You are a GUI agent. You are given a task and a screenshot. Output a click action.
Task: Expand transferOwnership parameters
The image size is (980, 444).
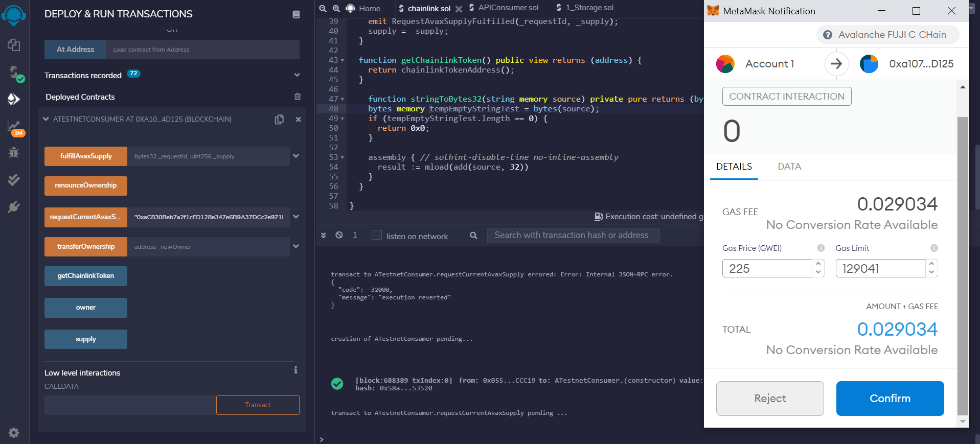point(296,246)
